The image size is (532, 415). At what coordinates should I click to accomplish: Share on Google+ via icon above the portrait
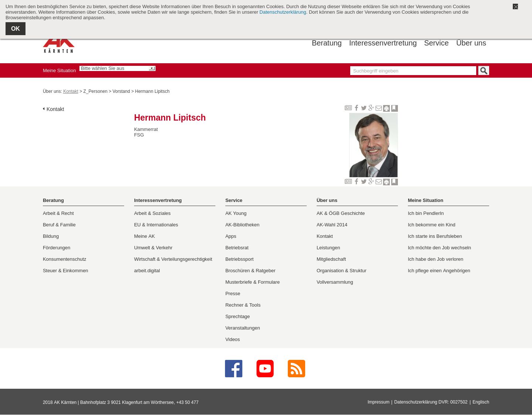coord(371,108)
